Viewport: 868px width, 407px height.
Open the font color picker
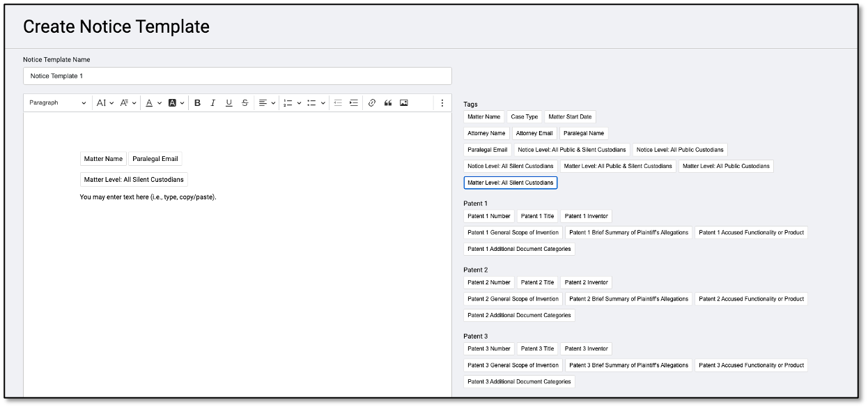click(x=153, y=102)
